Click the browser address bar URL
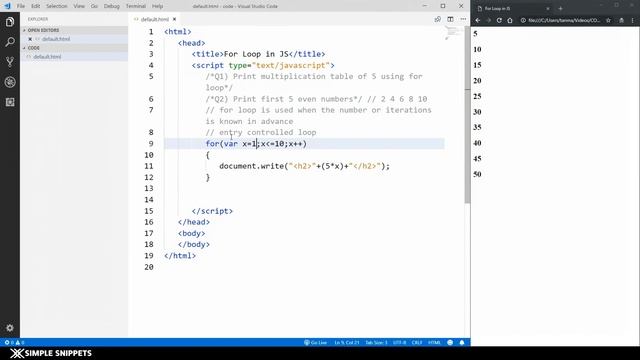This screenshot has height=360, width=640. (x=564, y=20)
